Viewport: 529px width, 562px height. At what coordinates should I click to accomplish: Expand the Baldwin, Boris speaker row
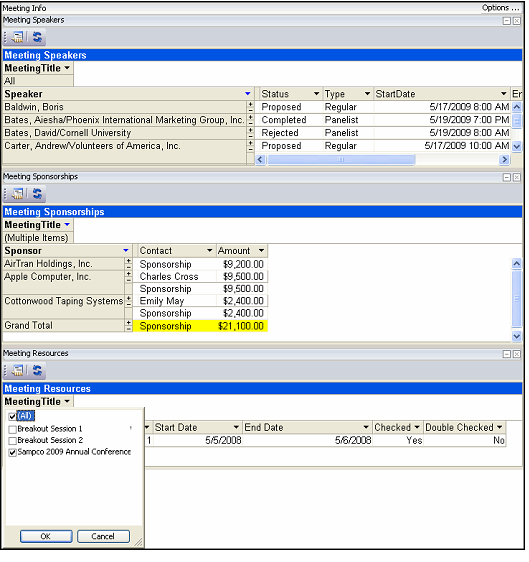[x=251, y=105]
